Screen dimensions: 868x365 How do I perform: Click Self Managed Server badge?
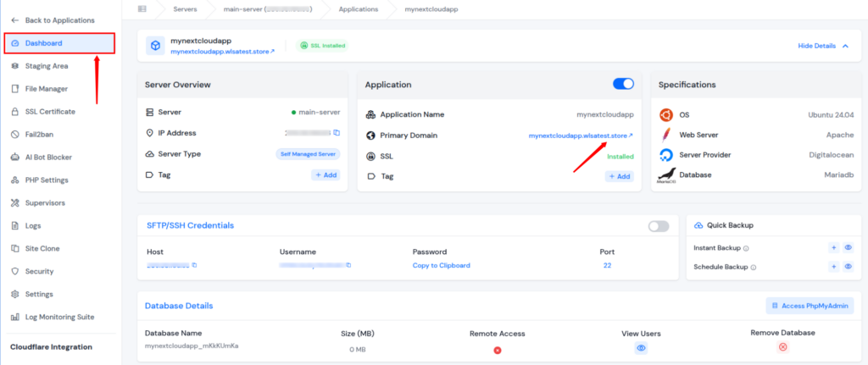308,154
